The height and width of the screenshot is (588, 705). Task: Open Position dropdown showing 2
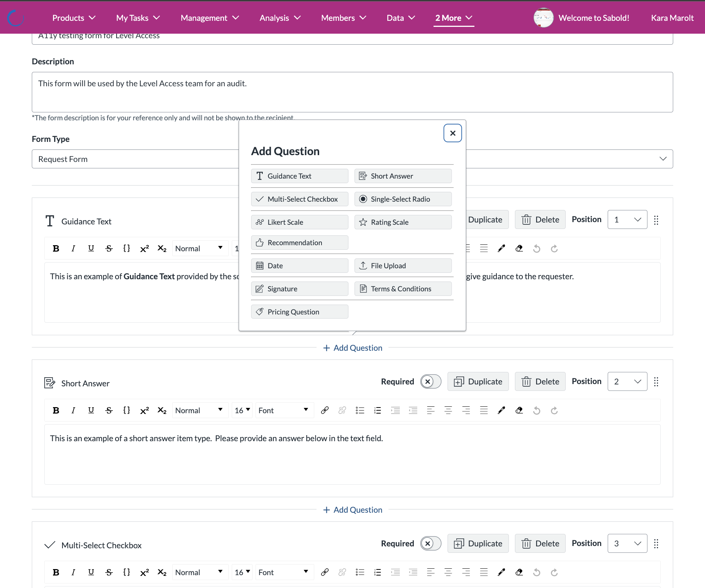[x=627, y=381]
